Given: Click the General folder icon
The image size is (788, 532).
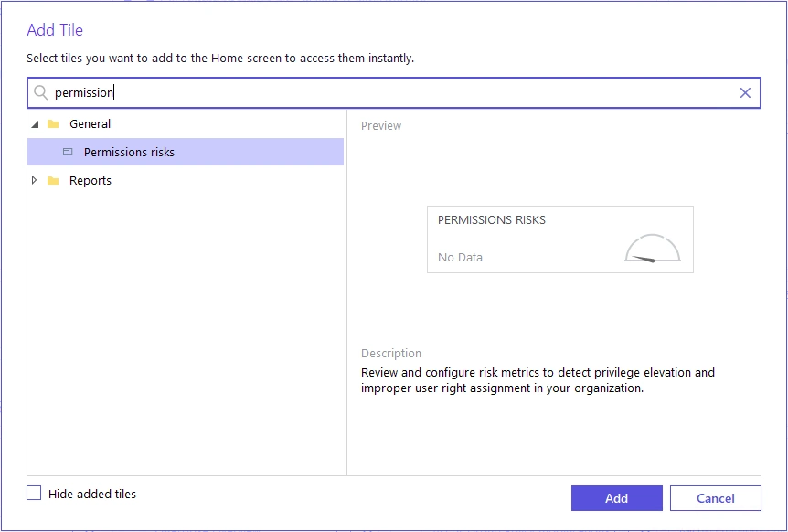Looking at the screenshot, I should click(53, 124).
